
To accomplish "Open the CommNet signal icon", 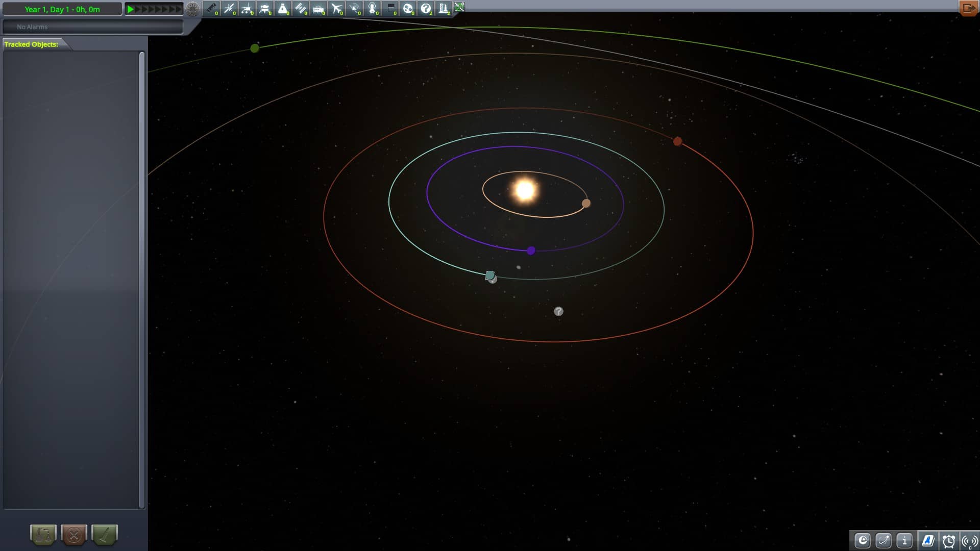I will click(x=969, y=540).
